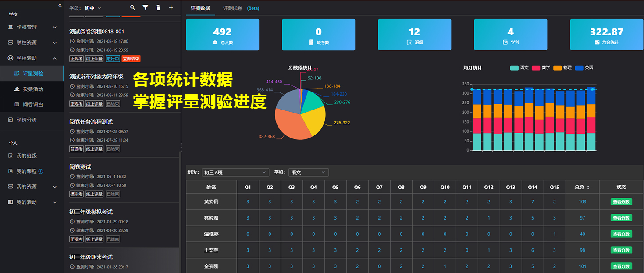
Task: Toggle 数学 legend series visibility
Action: [x=541, y=68]
